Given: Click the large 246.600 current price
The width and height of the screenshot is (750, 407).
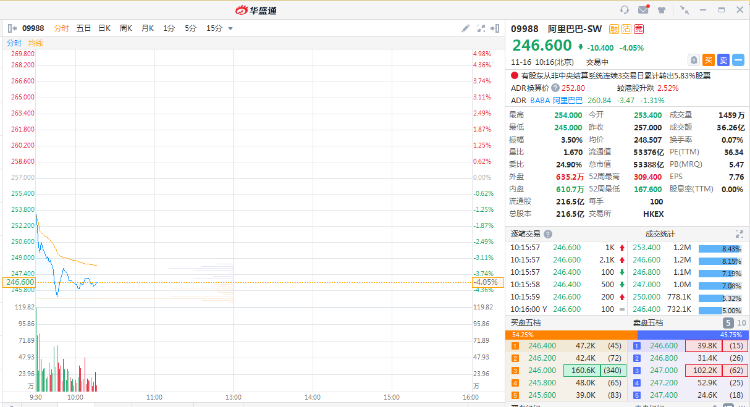Looking at the screenshot, I should coord(542,46).
